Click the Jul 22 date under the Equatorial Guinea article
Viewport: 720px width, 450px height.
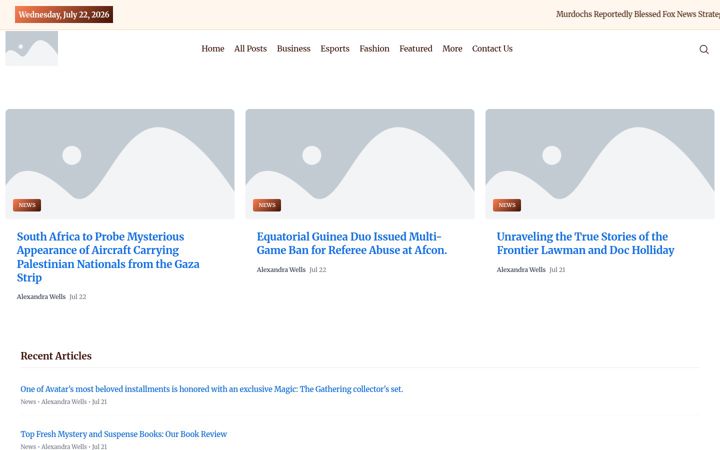point(318,270)
